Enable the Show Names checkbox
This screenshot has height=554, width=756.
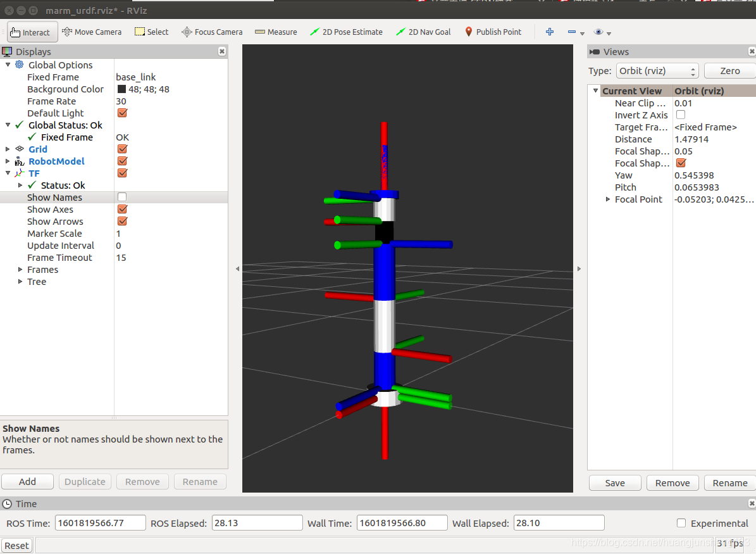pyautogui.click(x=122, y=197)
